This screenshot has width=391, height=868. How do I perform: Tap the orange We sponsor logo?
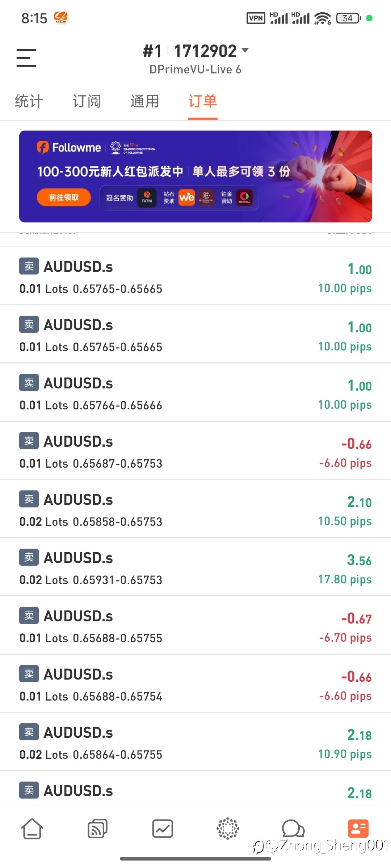187,197
